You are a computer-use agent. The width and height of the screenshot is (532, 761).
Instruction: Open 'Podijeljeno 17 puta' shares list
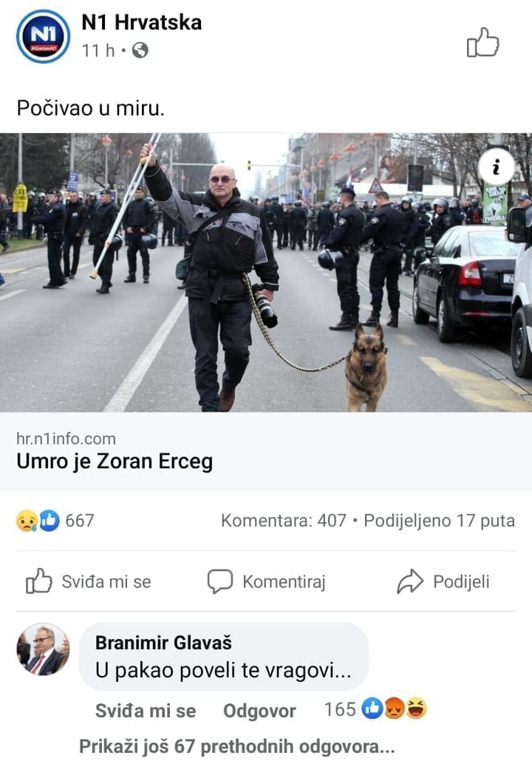coord(440,521)
